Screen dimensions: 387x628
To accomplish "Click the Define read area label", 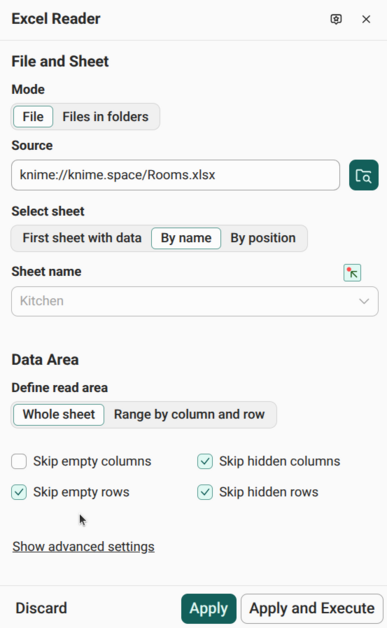I will click(x=60, y=388).
